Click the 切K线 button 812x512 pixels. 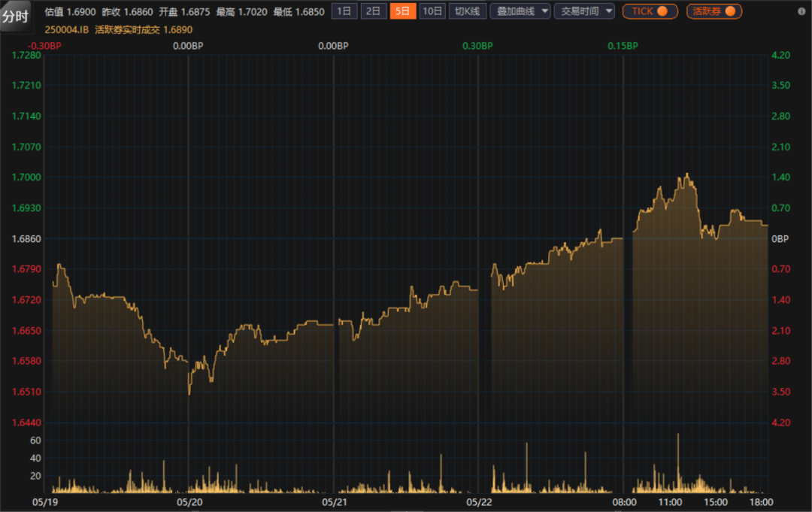pyautogui.click(x=467, y=11)
